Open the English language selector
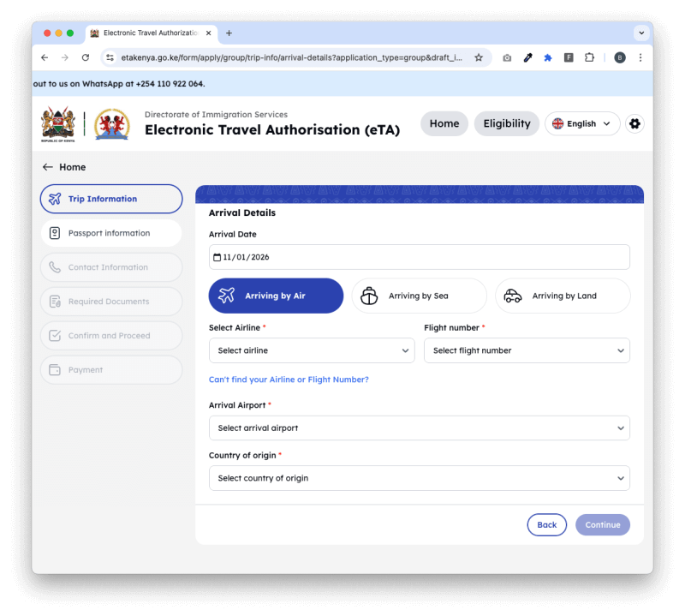 [582, 123]
